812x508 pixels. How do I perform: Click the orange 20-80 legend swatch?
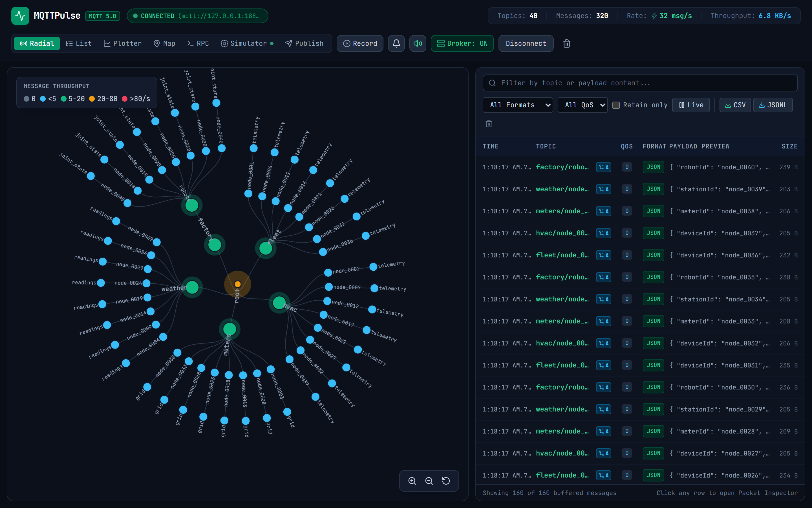92,99
